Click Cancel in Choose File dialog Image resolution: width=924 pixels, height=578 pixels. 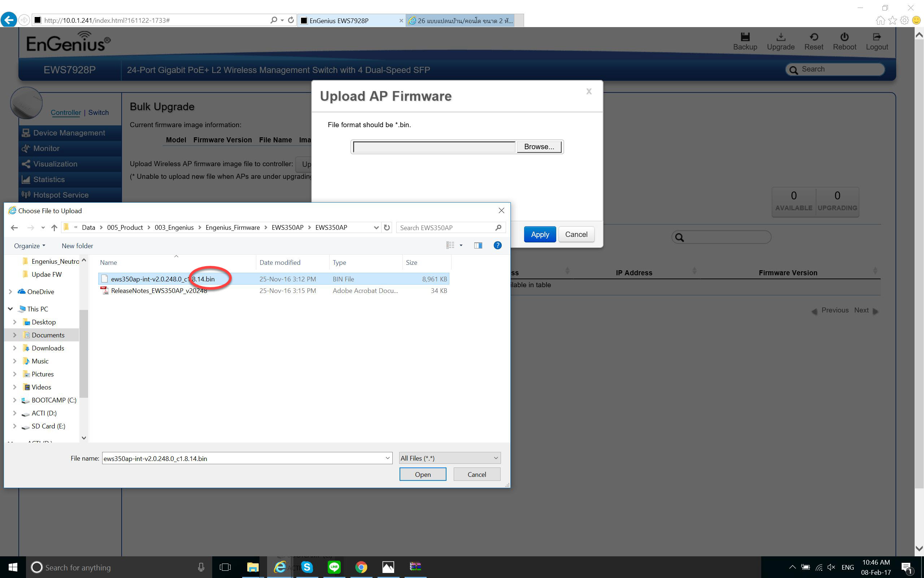[x=477, y=474]
